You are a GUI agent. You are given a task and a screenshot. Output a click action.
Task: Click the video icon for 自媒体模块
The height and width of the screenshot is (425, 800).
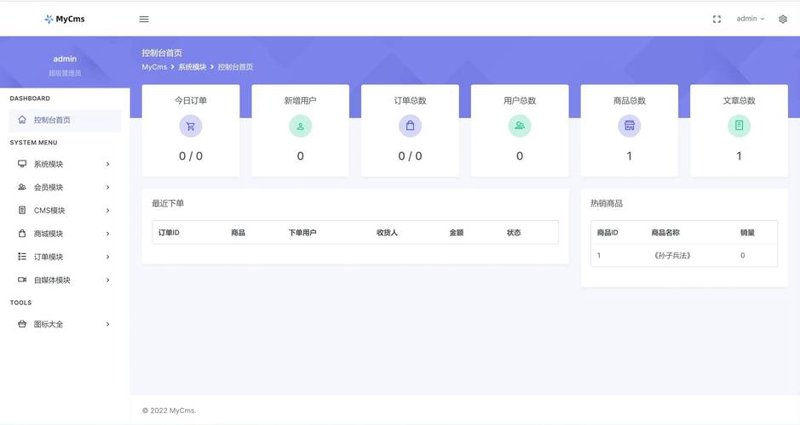pyautogui.click(x=22, y=280)
